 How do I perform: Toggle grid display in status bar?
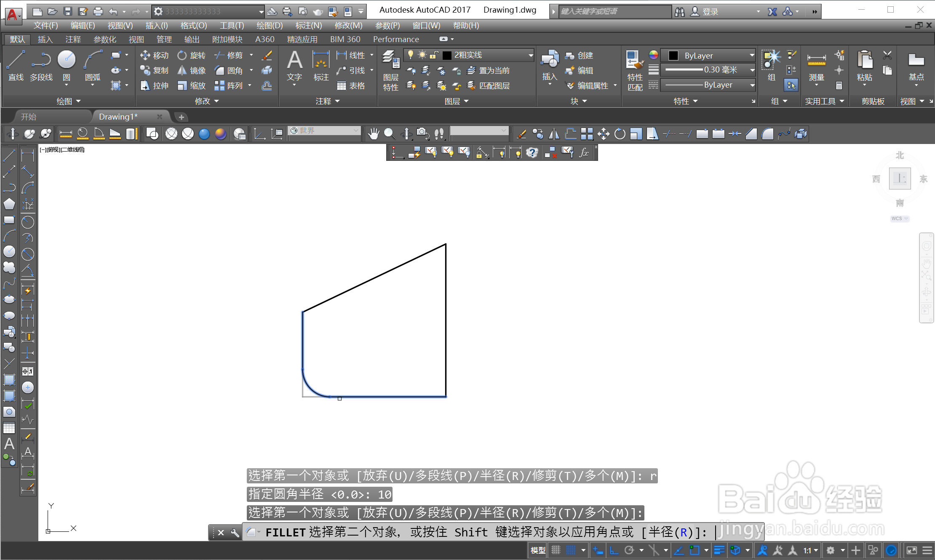[556, 550]
